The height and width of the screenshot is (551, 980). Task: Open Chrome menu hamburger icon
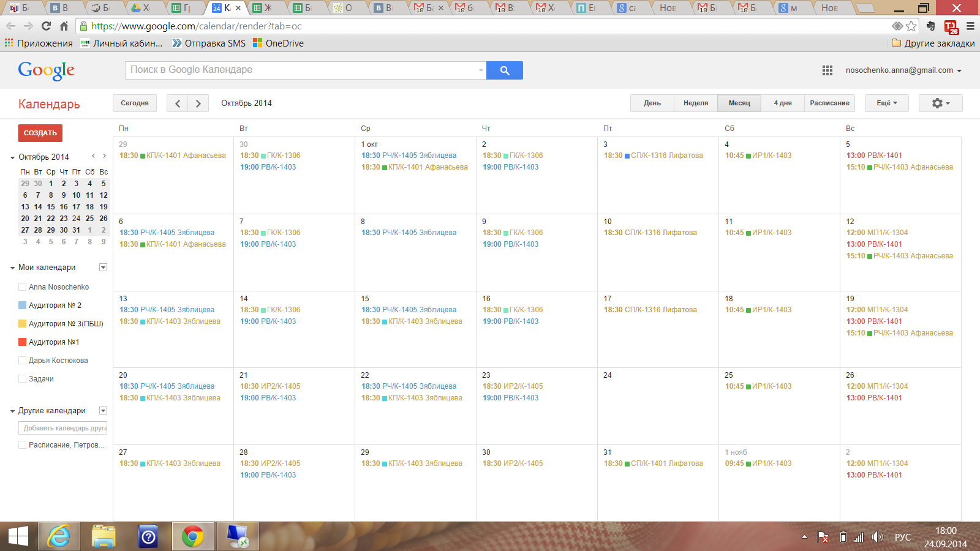pyautogui.click(x=970, y=26)
